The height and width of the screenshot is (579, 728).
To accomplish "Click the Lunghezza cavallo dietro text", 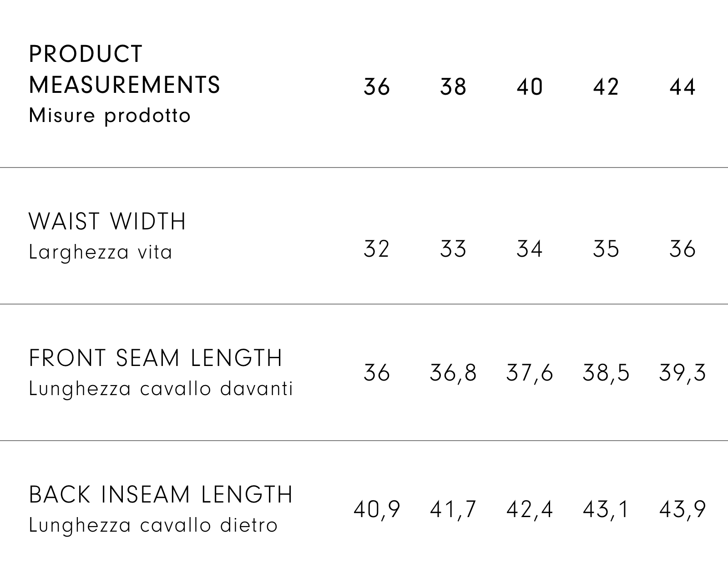I will point(153,525).
